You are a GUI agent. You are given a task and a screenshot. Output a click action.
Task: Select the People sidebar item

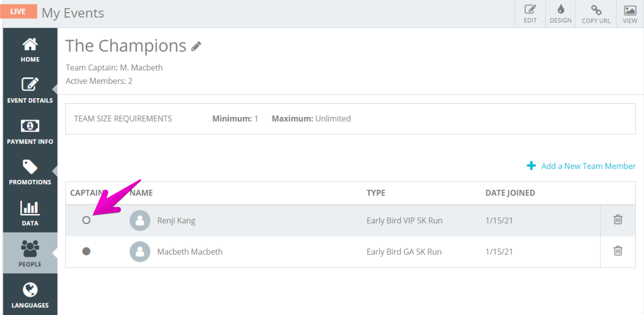[30, 254]
